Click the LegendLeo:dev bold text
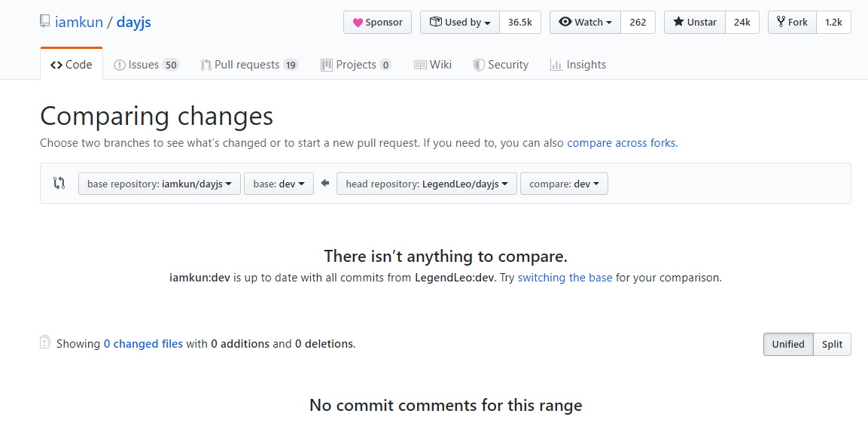Image resolution: width=868 pixels, height=444 pixels. click(454, 278)
